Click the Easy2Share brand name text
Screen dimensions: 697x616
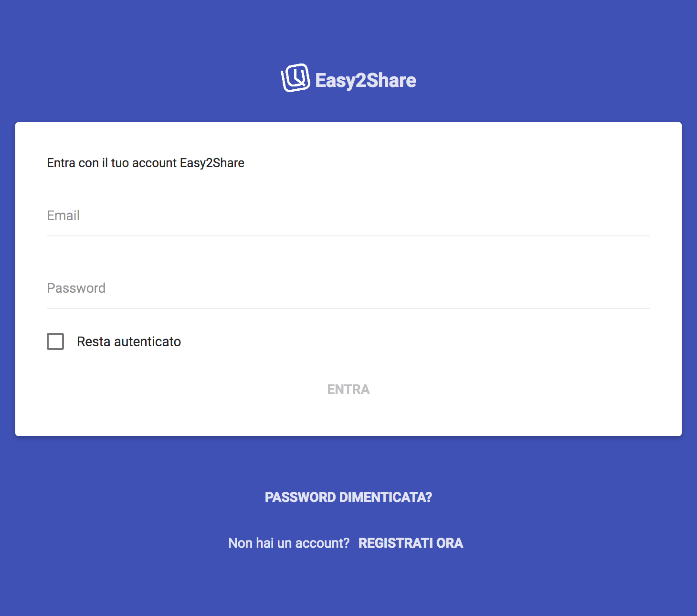tap(366, 80)
